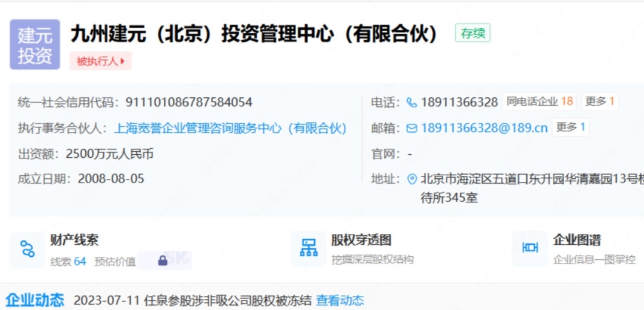Image resolution: width=644 pixels, height=310 pixels.
Task: Click the 财产线索 heading
Action: coord(74,240)
